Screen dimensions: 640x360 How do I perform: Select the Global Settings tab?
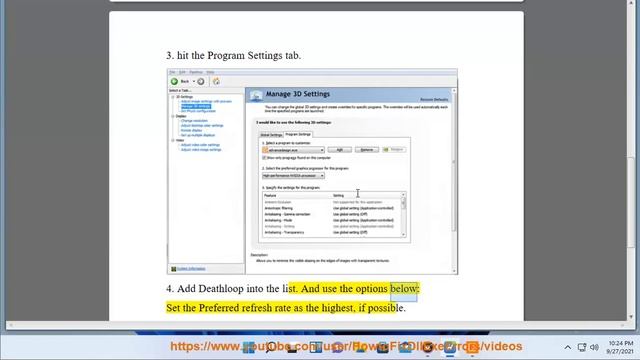[271, 135]
